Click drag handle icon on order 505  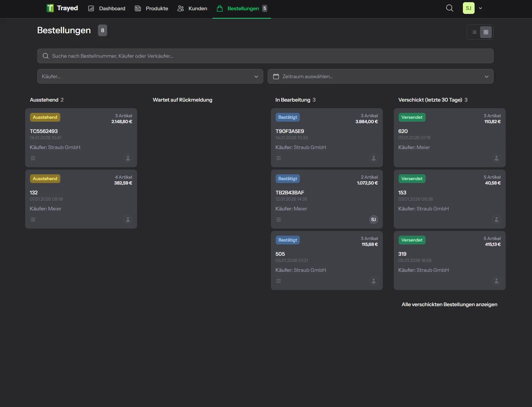tap(279, 281)
